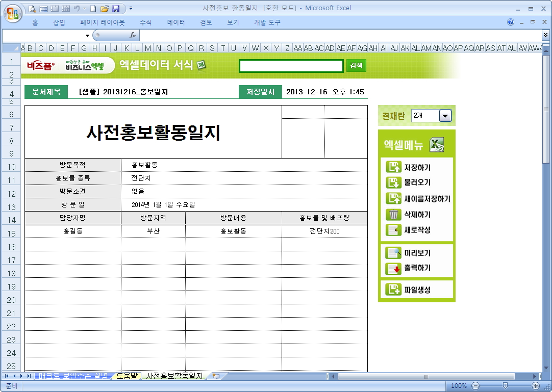Open the 수식 ribbon tab

[x=146, y=22]
